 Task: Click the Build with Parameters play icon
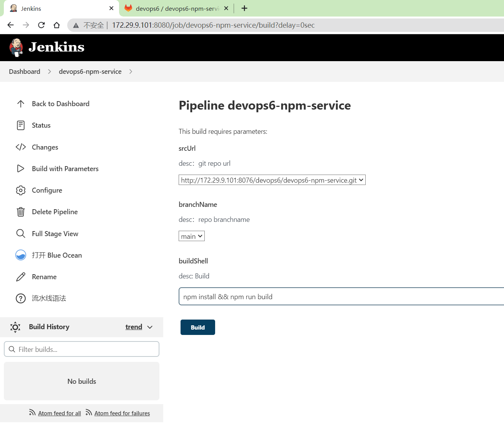coord(21,168)
